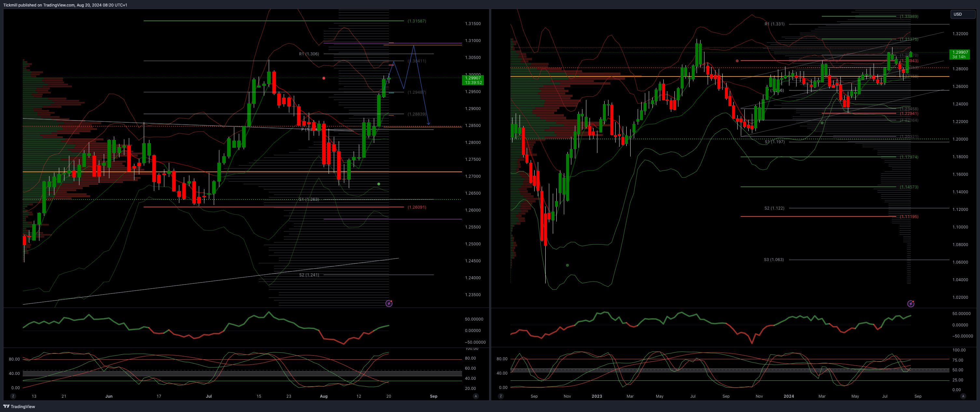Click the blue projection arrow tip near 1.28500
The image size is (980, 412).
(x=429, y=123)
